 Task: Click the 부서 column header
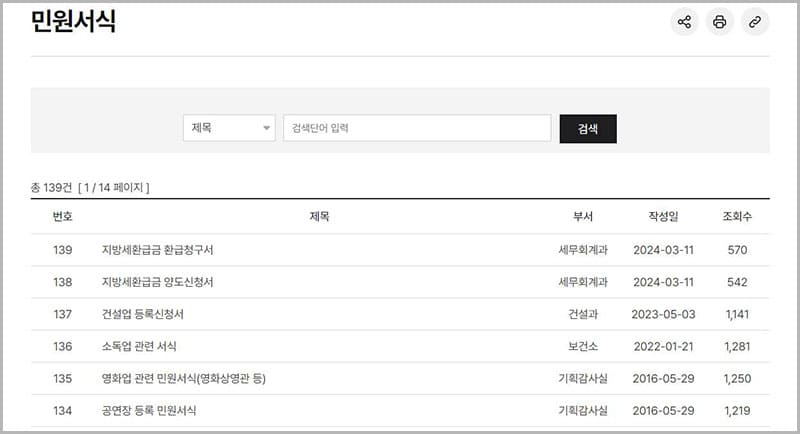[583, 216]
